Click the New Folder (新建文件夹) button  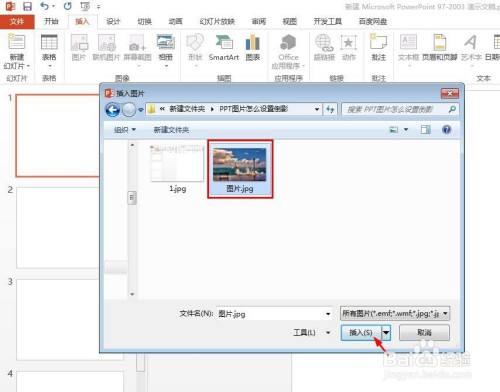171,130
